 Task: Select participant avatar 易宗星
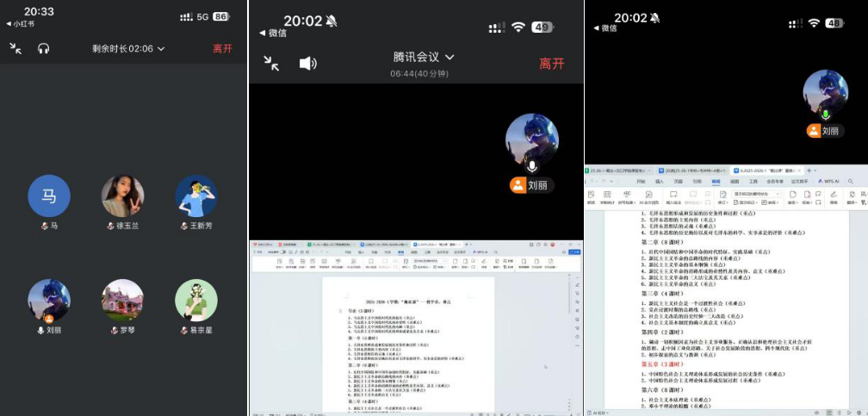point(196,301)
